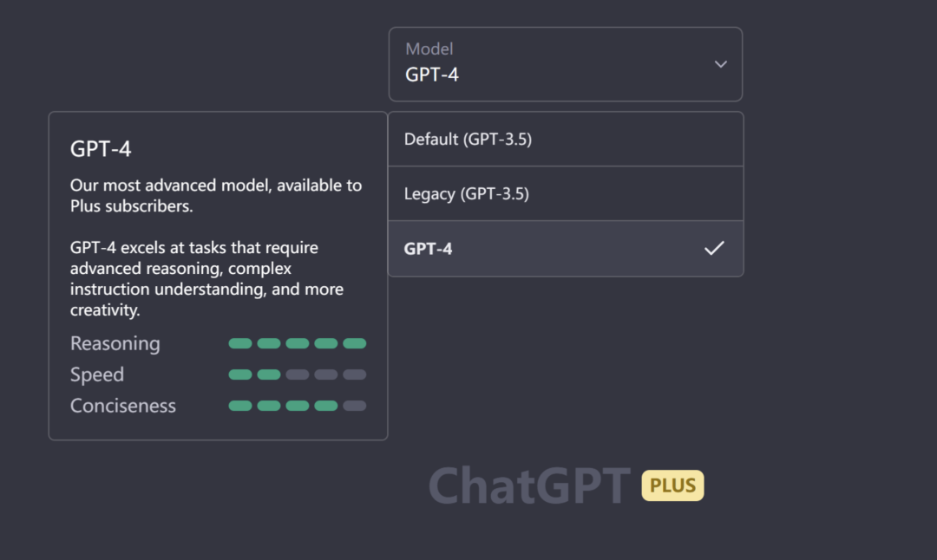Viewport: 937px width, 560px height.
Task: Click the second green Speed rating pill
Action: (x=269, y=374)
